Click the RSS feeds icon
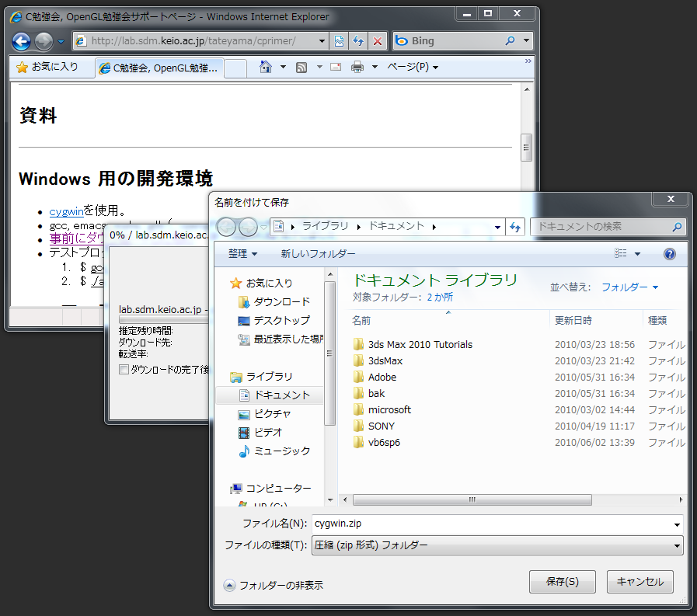This screenshot has width=697, height=616. pos(301,67)
